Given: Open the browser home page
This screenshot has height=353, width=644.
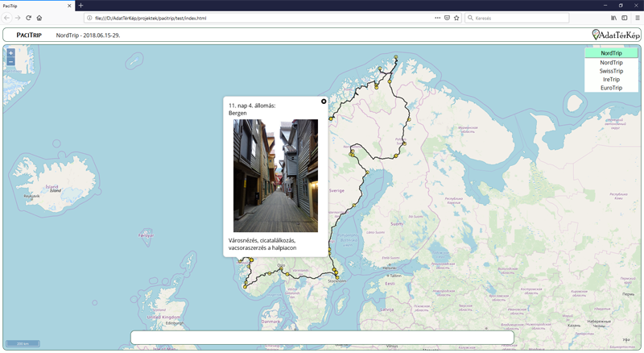Looking at the screenshot, I should pyautogui.click(x=39, y=18).
